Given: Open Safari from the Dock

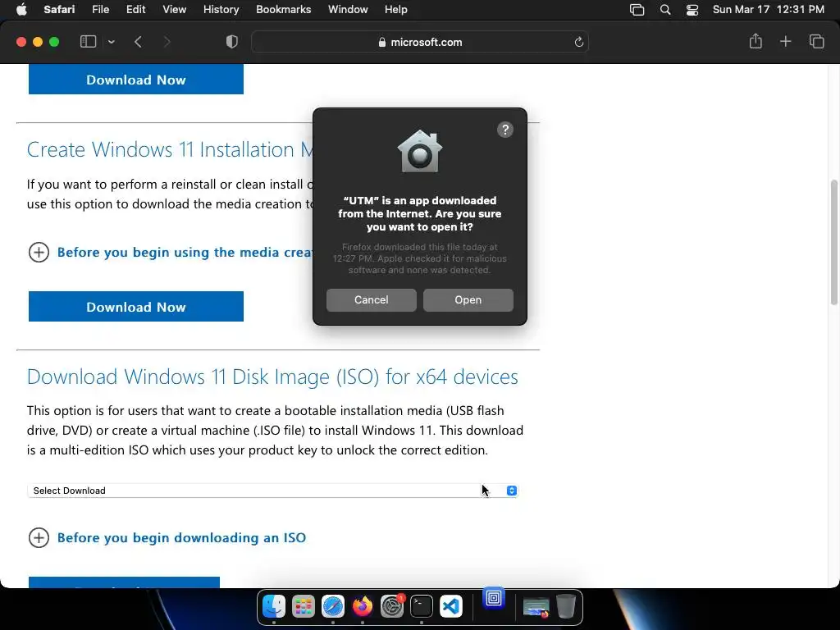Looking at the screenshot, I should click(x=333, y=606).
